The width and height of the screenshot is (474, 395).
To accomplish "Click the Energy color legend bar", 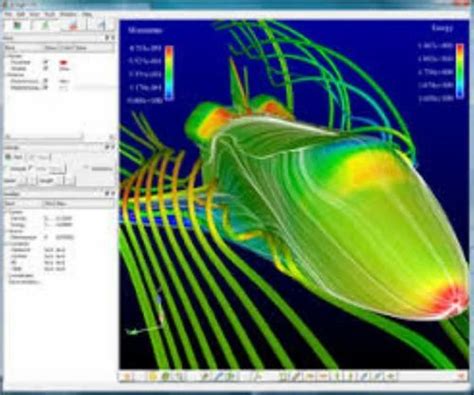I will [x=460, y=71].
